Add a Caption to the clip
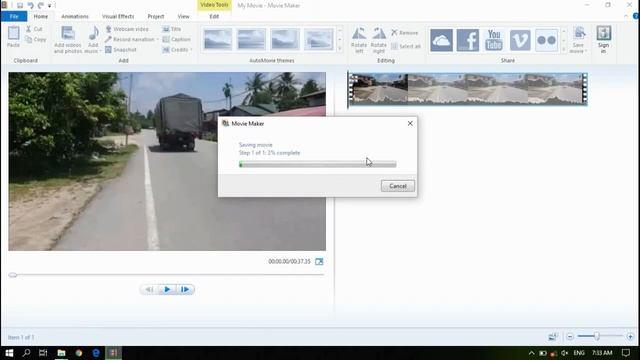640x360 pixels. [x=177, y=39]
